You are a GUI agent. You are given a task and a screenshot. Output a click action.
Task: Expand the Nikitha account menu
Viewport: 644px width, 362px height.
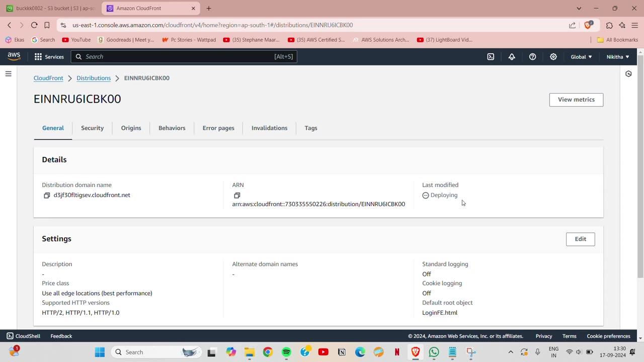click(x=618, y=57)
